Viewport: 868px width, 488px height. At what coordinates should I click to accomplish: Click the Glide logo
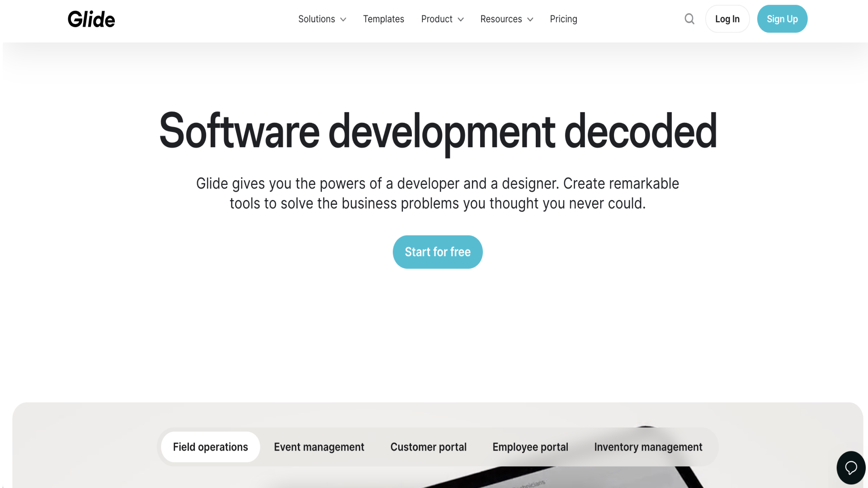coord(91,19)
